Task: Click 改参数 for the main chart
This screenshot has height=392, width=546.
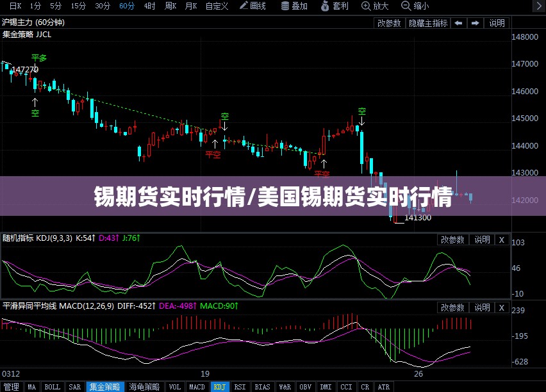Action: pos(389,23)
